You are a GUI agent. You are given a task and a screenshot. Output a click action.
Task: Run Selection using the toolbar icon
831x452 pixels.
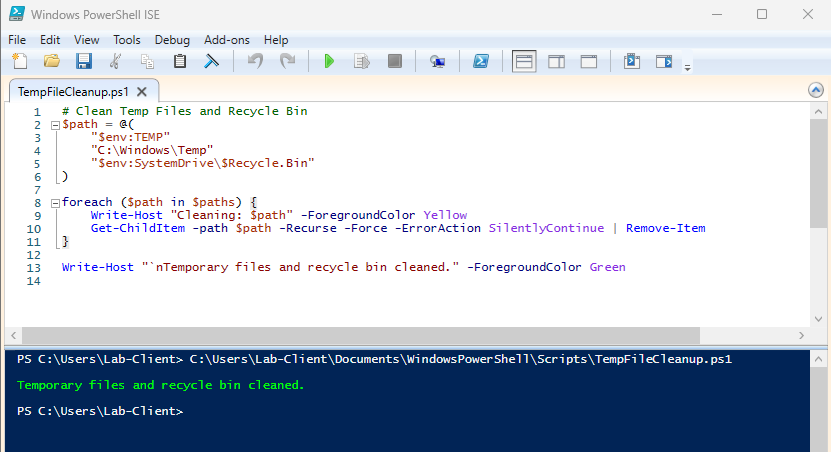coord(361,61)
